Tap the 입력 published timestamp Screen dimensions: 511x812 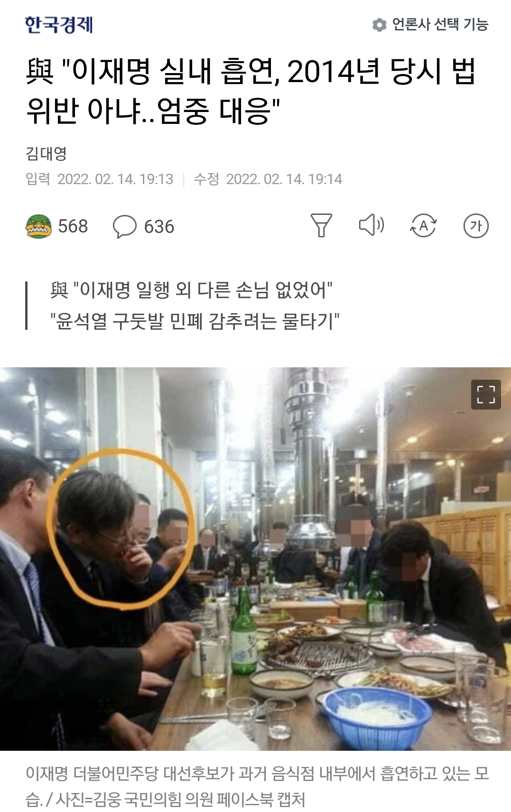[x=99, y=179]
